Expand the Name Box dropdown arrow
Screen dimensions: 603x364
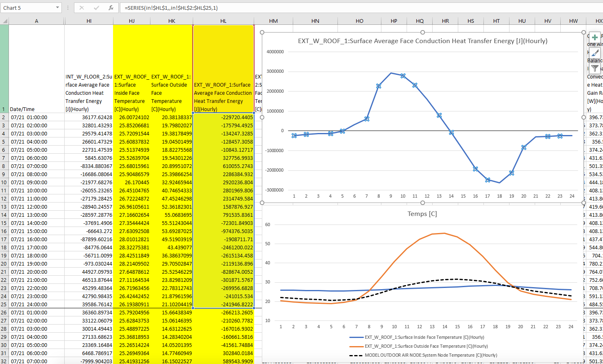tap(57, 8)
